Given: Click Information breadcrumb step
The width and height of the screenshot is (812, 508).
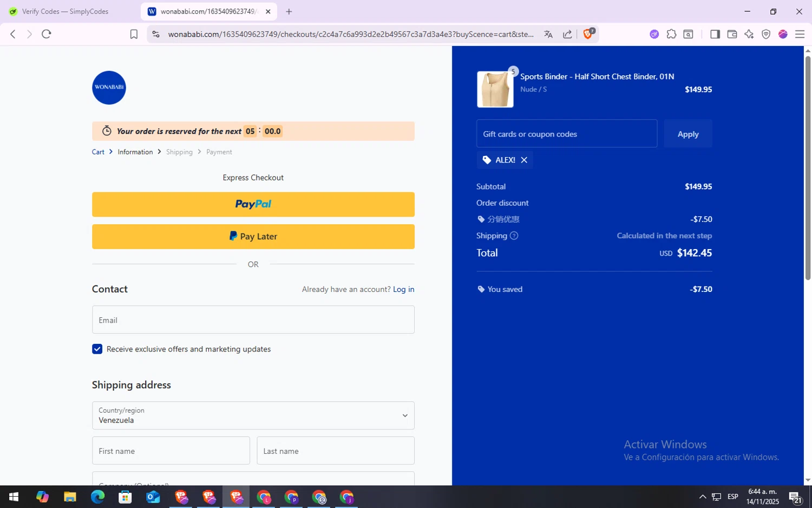Looking at the screenshot, I should (x=135, y=152).
